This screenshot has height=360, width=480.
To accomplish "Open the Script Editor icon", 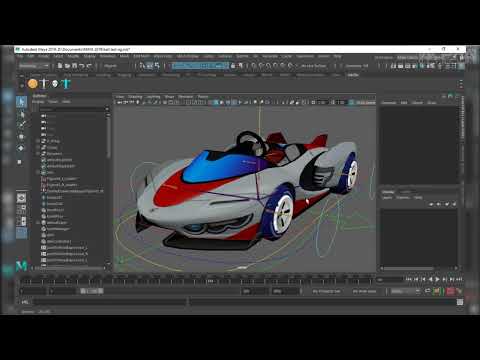I will pos(460,302).
